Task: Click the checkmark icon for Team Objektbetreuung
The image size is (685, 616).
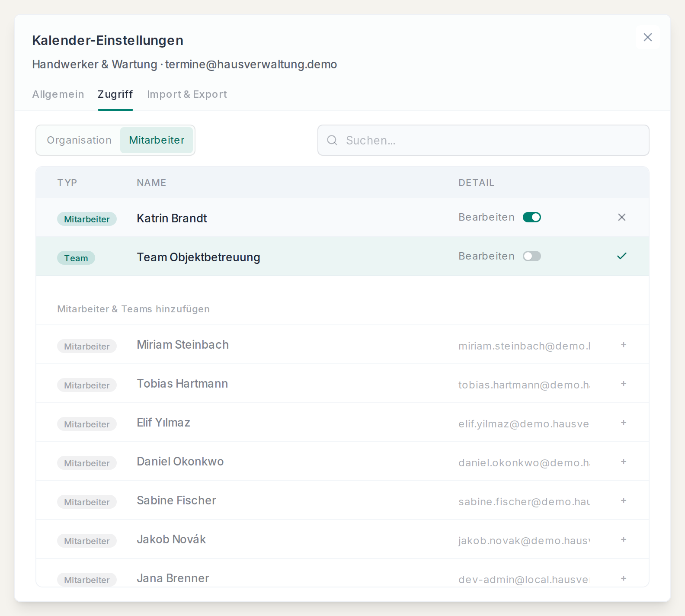Action: click(622, 256)
